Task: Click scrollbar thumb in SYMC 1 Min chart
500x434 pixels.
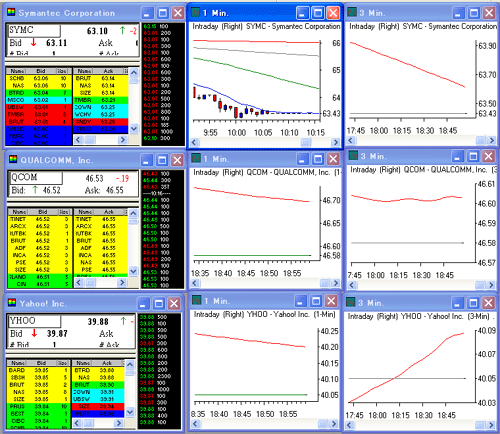Action: point(306,142)
